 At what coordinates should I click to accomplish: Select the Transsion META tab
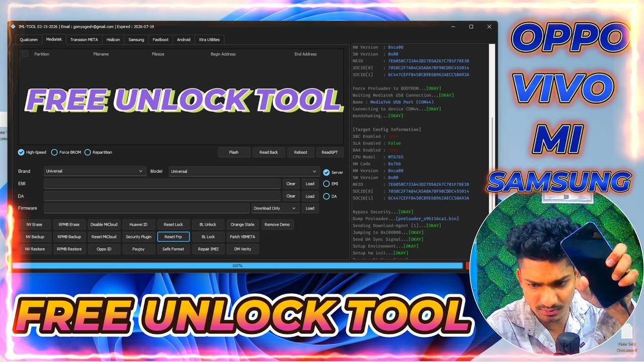[x=84, y=40]
